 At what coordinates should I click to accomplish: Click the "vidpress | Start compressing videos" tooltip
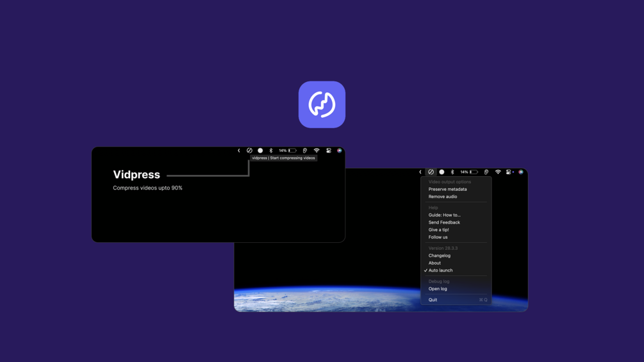pyautogui.click(x=283, y=158)
